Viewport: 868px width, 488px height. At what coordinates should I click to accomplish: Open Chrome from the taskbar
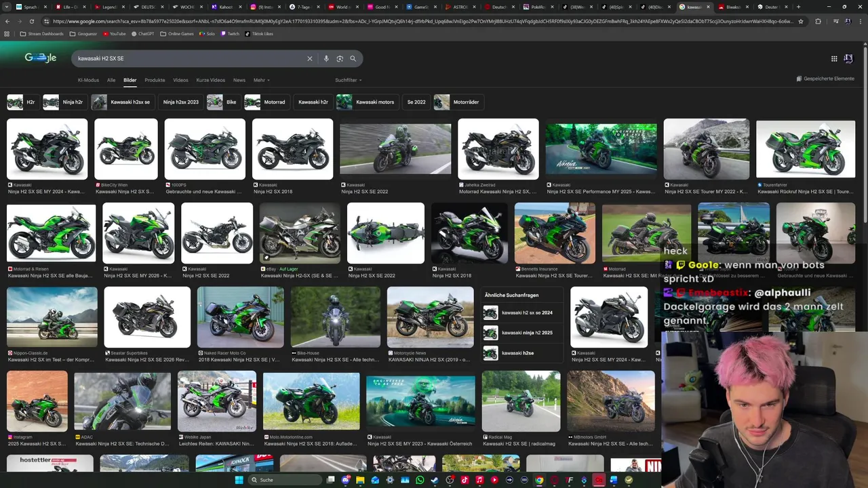tap(539, 480)
